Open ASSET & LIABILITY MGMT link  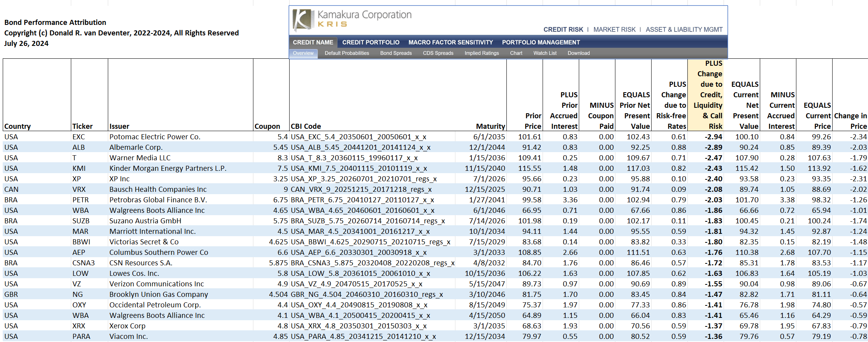684,30
